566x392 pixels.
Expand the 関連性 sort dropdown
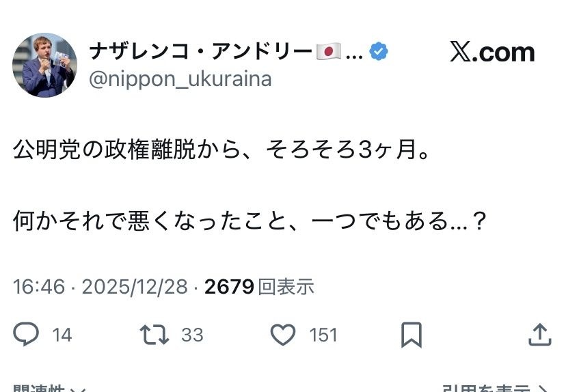(x=49, y=388)
